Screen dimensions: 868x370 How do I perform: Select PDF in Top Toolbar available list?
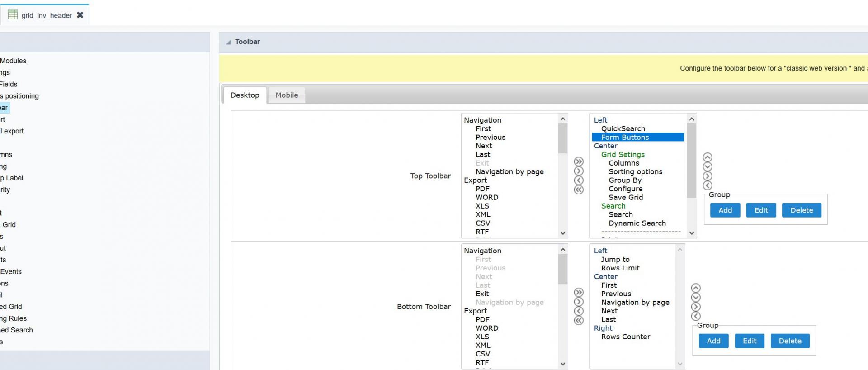click(482, 189)
